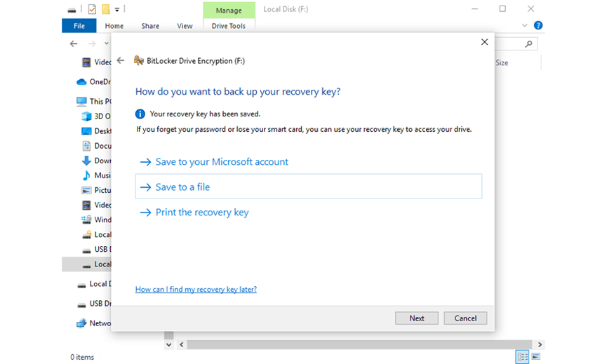Click the Explorer back navigation arrow
The image size is (607, 364).
coord(74,43)
